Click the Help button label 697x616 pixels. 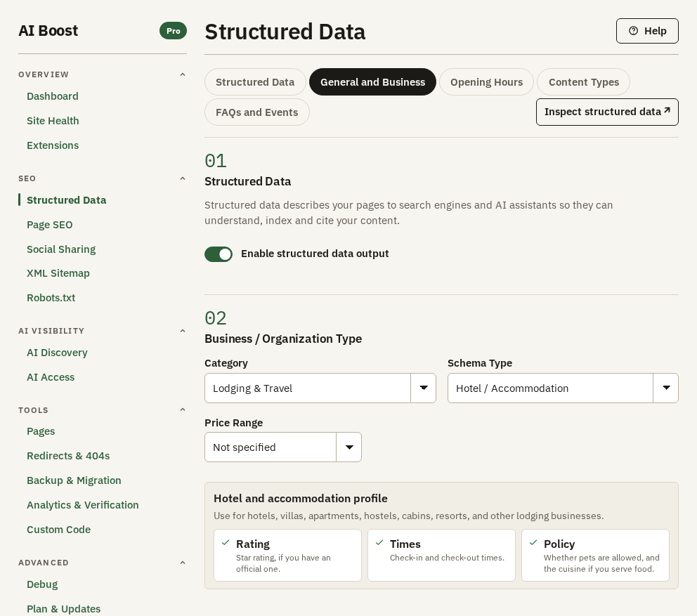[x=656, y=31]
